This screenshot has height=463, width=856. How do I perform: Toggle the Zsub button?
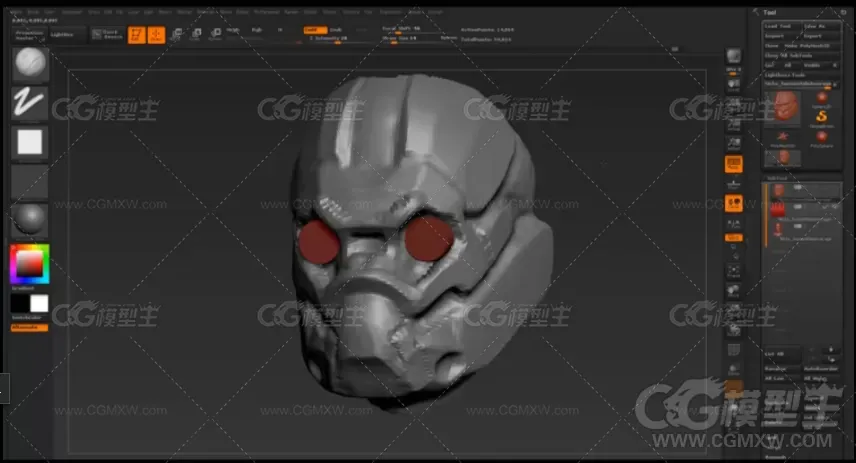(x=336, y=30)
